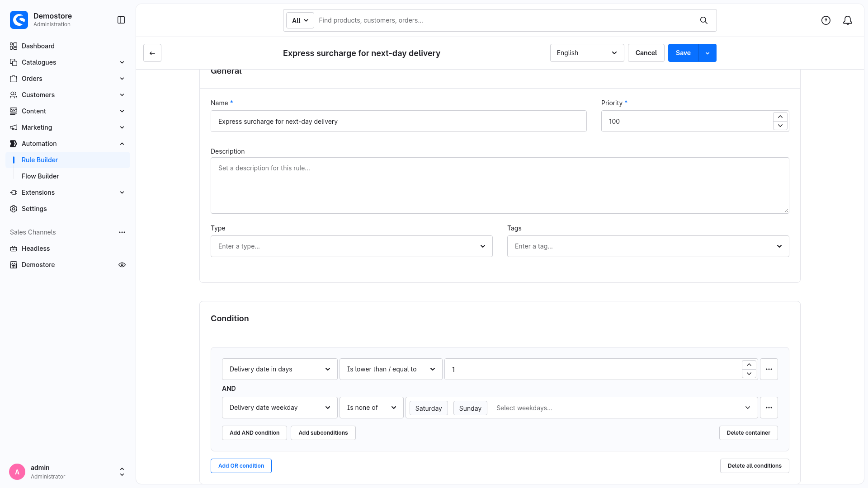Screen dimensions: 868x488
Task: Click the Shopware logo icon
Action: coord(19,20)
